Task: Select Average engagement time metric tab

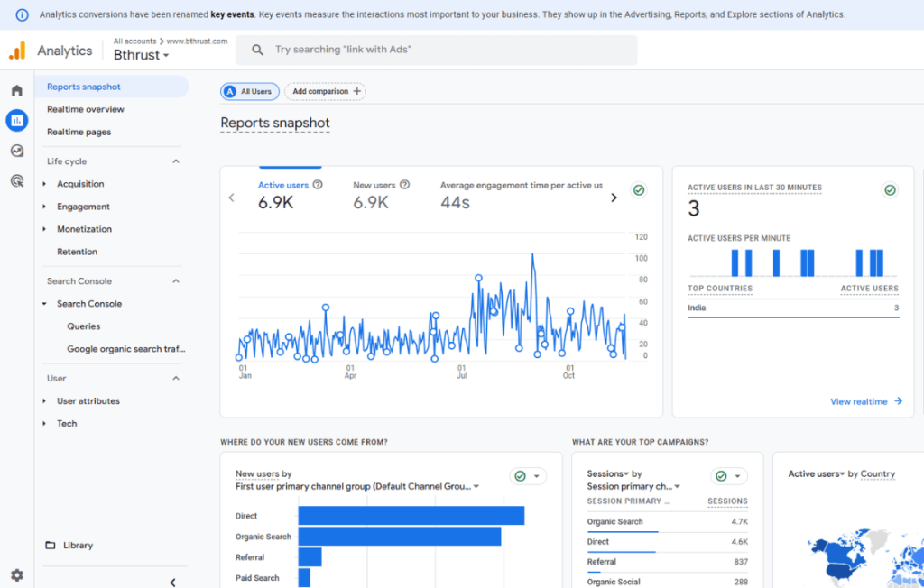Action: click(522, 195)
